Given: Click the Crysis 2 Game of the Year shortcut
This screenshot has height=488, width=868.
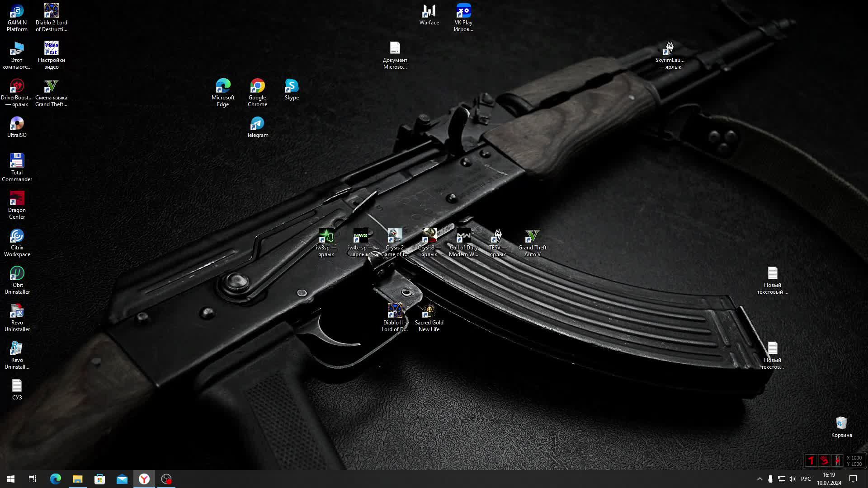Looking at the screenshot, I should (x=395, y=243).
